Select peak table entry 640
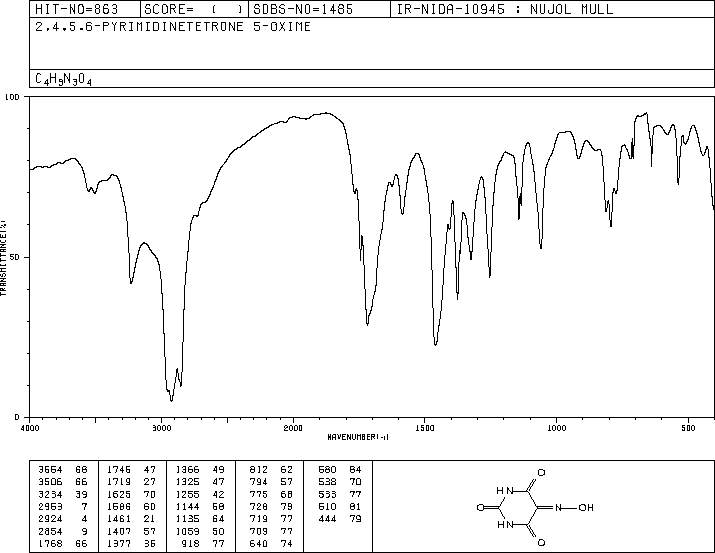The width and height of the screenshot is (715, 553). pyautogui.click(x=271, y=544)
